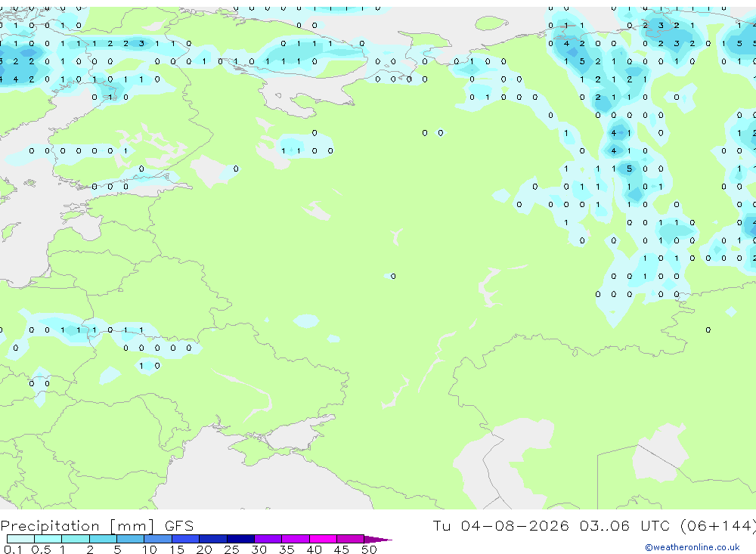Pick the 35–40 mm violet legend swatch

click(296, 539)
